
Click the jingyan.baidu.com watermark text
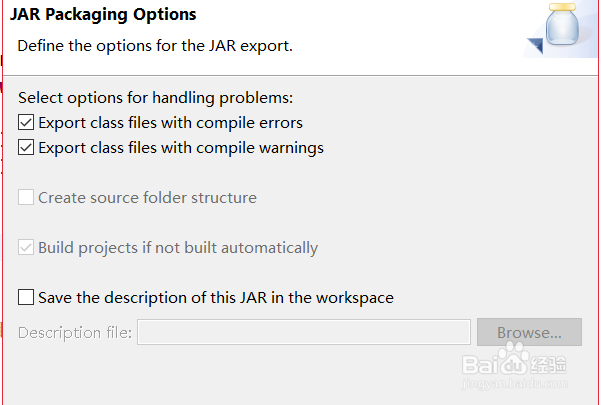click(x=514, y=384)
